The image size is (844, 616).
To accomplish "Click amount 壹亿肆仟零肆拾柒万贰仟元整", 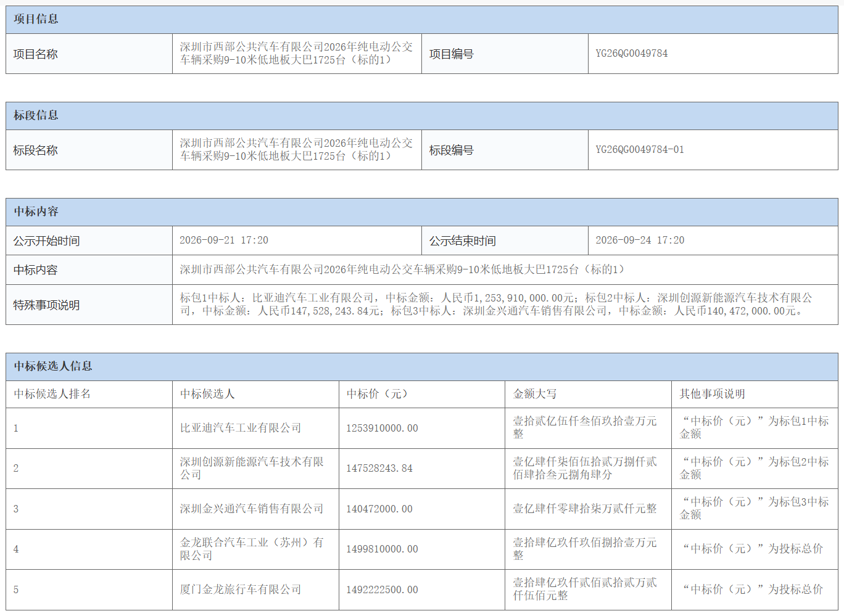I will click(585, 509).
